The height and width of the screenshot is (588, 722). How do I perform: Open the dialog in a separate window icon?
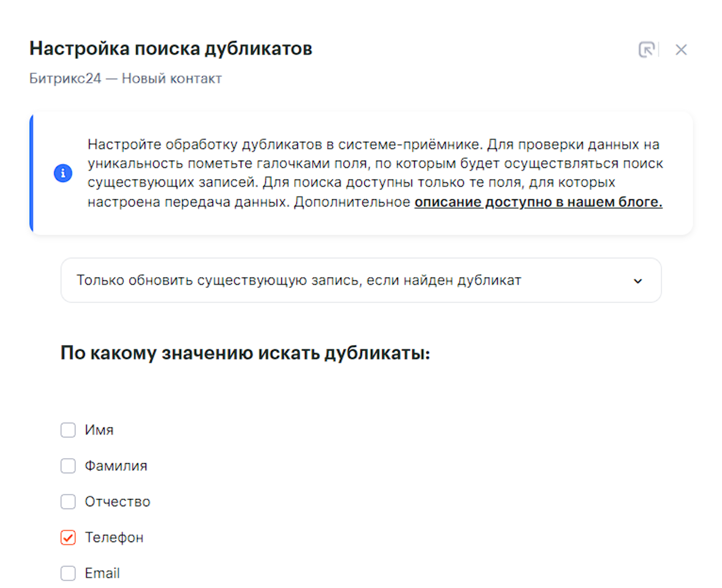click(646, 50)
